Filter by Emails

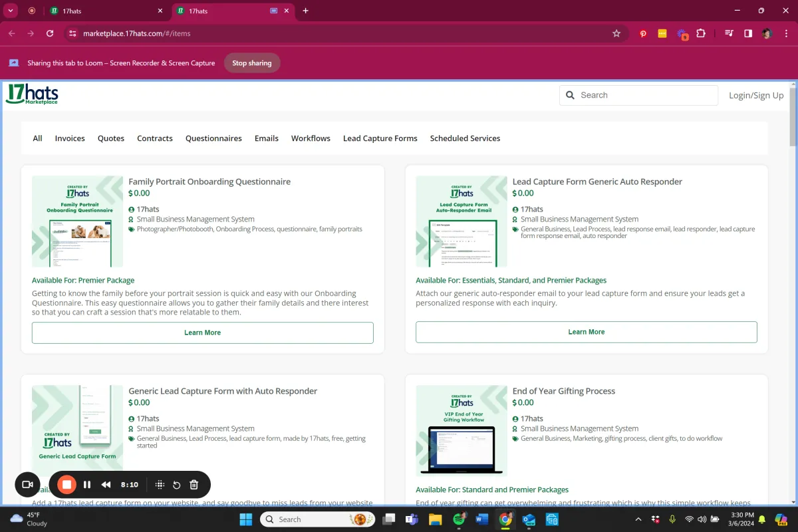(x=267, y=138)
